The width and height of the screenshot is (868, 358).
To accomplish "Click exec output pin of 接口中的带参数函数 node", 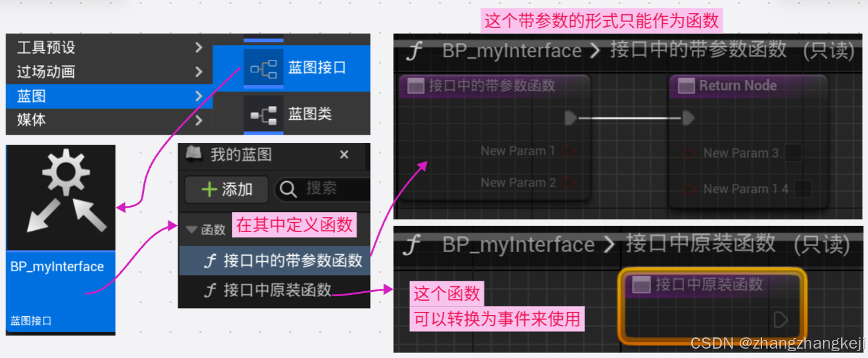I will coord(570,118).
